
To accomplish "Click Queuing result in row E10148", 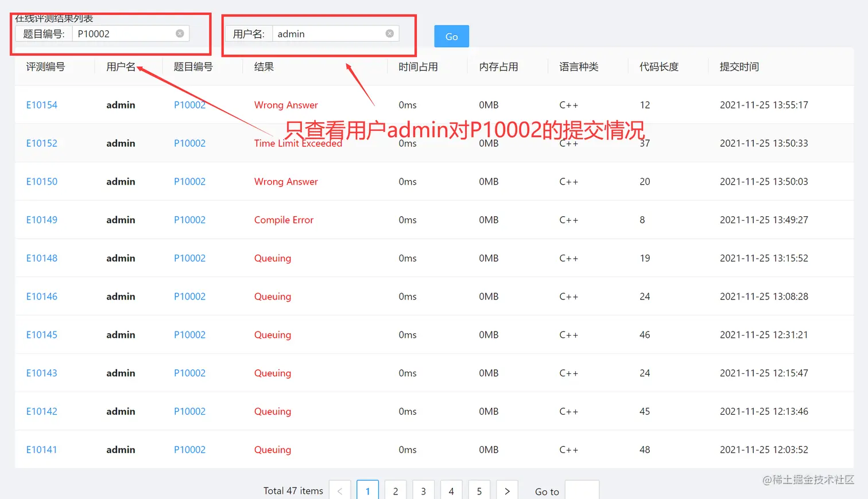I will tap(273, 258).
